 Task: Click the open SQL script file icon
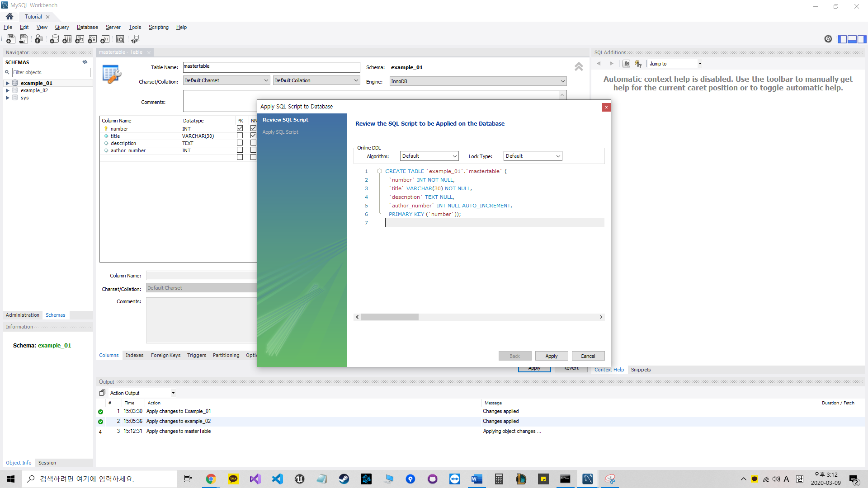click(24, 39)
